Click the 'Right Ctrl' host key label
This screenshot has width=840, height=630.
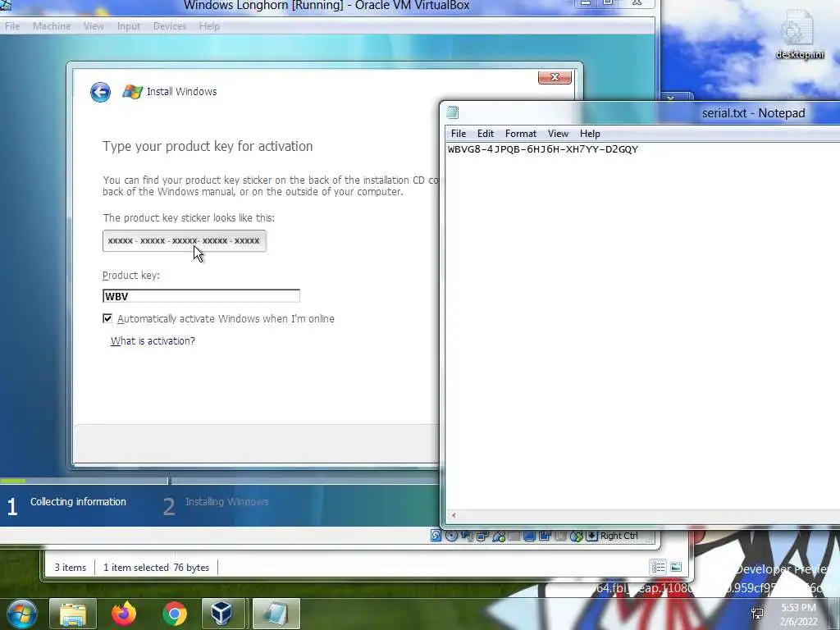tap(619, 536)
